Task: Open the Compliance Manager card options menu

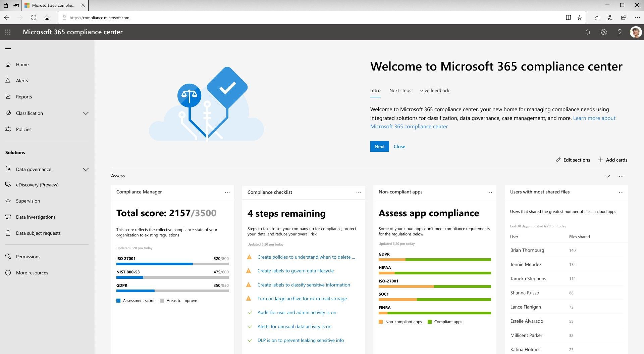Action: point(228,192)
